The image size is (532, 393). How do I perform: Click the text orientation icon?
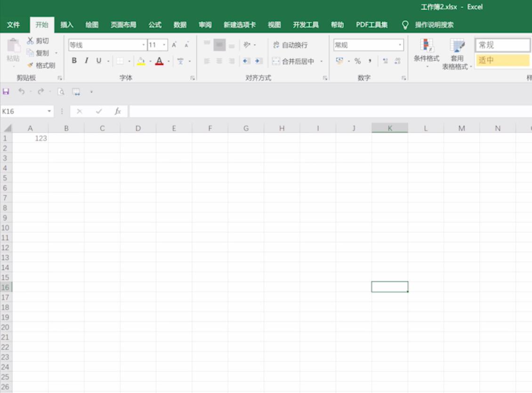point(247,44)
